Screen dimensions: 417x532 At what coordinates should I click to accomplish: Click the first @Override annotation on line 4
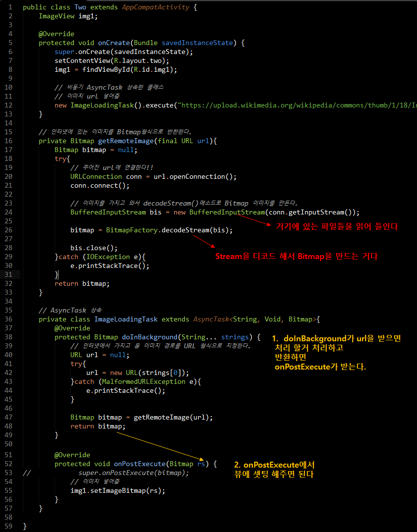tap(57, 34)
